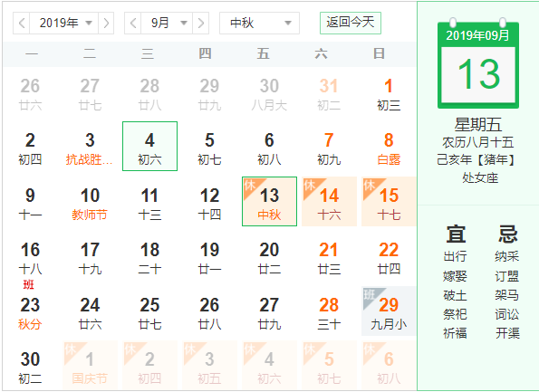Select October 5 初七 holiday date
The image size is (539, 392).
tap(330, 366)
